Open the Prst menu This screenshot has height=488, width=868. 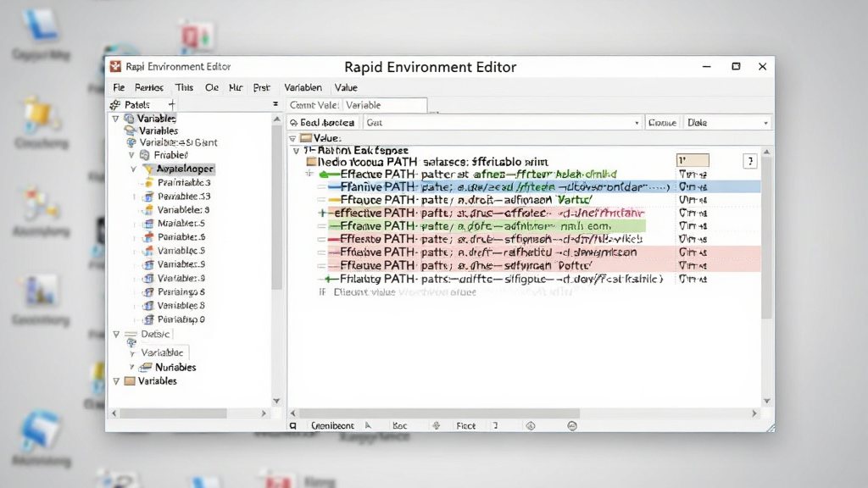(x=261, y=87)
